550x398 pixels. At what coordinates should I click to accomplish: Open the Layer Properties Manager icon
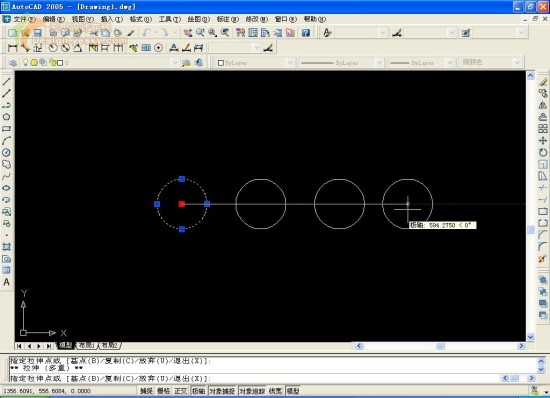[13, 63]
